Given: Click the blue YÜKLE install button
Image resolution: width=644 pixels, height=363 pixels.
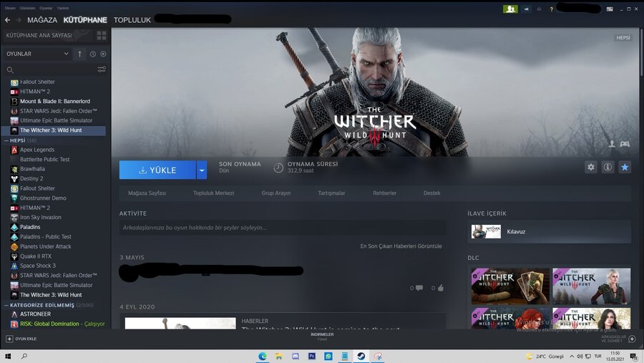Looking at the screenshot, I should pos(157,170).
